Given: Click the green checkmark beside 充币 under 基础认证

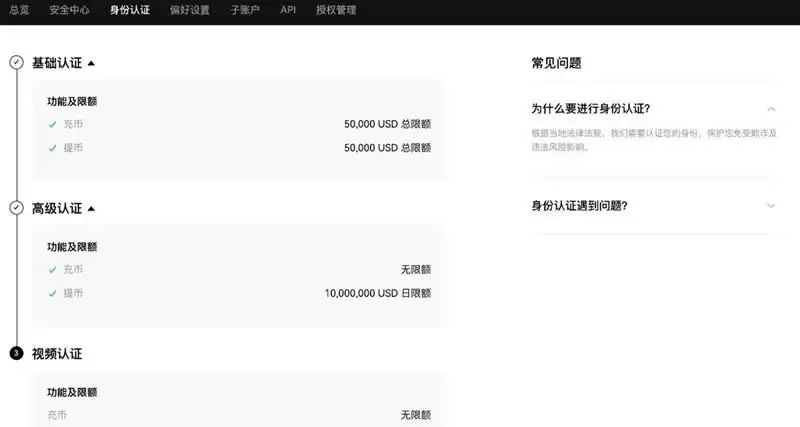Looking at the screenshot, I should click(52, 124).
